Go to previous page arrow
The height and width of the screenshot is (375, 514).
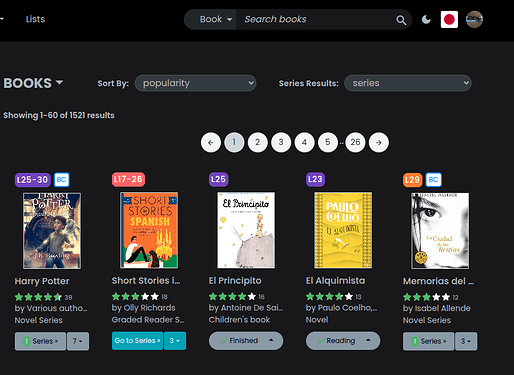click(211, 142)
